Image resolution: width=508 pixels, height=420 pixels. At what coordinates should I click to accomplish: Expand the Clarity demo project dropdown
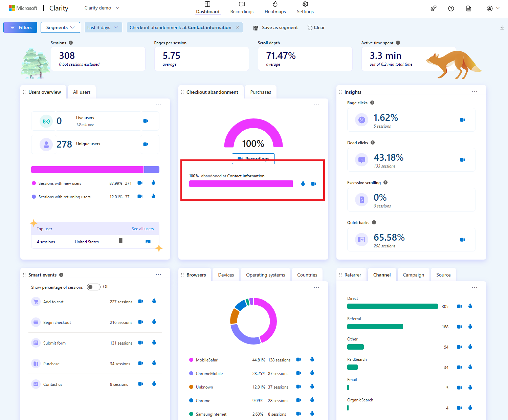pyautogui.click(x=102, y=8)
